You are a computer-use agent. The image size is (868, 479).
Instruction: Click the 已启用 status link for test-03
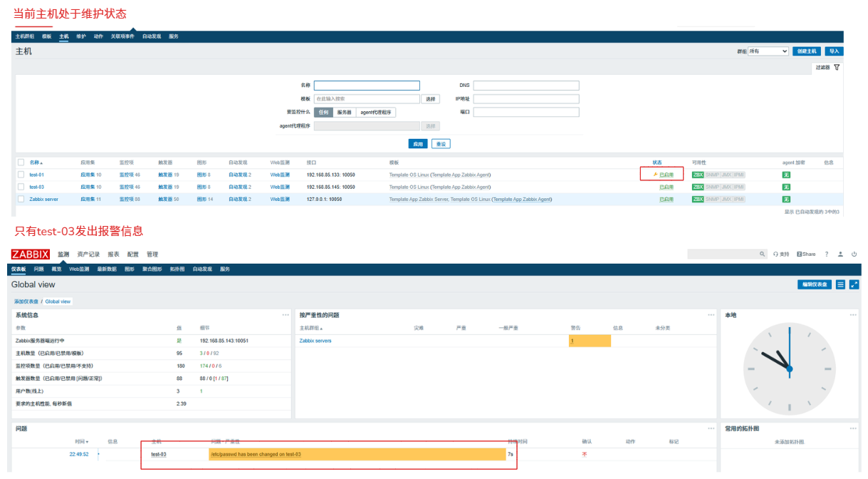666,187
